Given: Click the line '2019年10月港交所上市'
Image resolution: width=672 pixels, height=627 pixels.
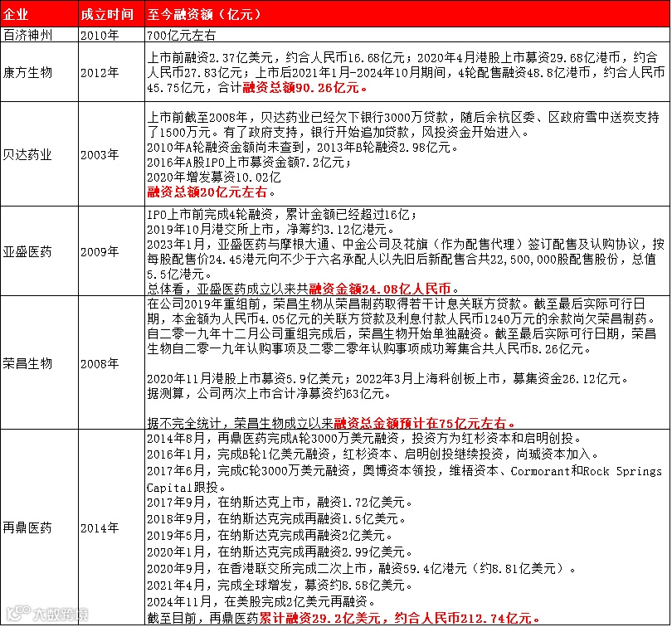Looking at the screenshot, I should 270,229.
